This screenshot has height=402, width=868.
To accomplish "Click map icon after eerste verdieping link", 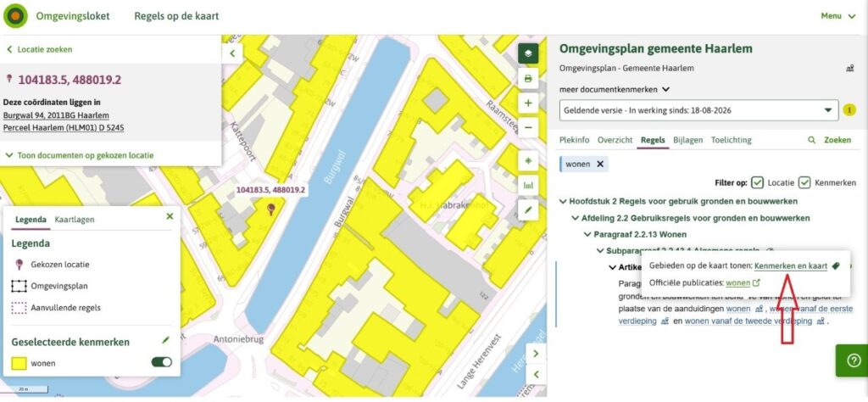I will click(665, 321).
